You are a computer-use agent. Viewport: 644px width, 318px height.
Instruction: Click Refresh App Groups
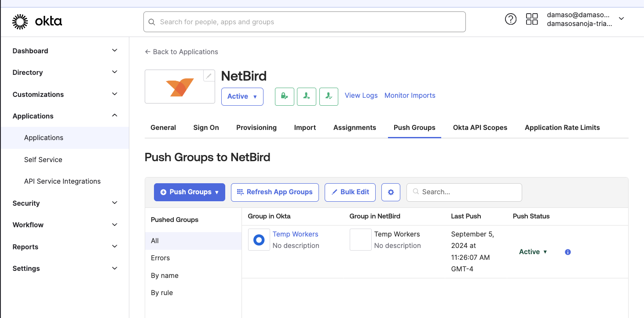point(274,192)
